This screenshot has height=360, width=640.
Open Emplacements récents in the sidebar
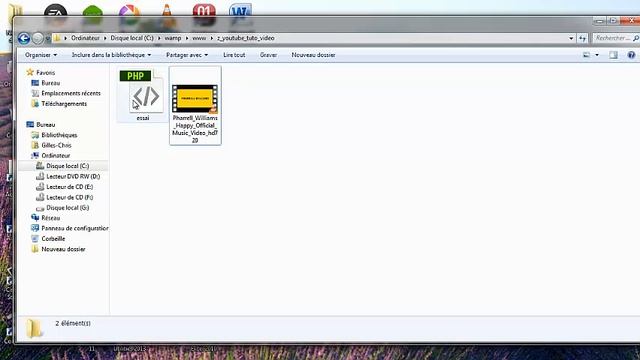pos(71,93)
